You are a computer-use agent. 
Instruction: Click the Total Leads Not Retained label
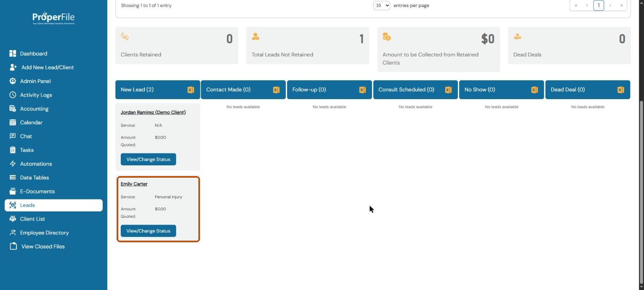[282, 55]
